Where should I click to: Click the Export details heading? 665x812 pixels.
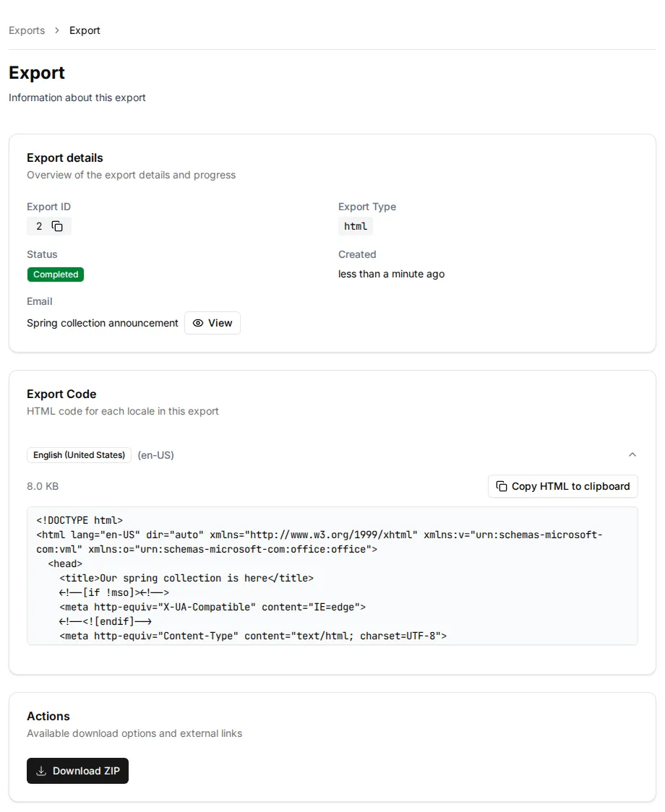[65, 158]
